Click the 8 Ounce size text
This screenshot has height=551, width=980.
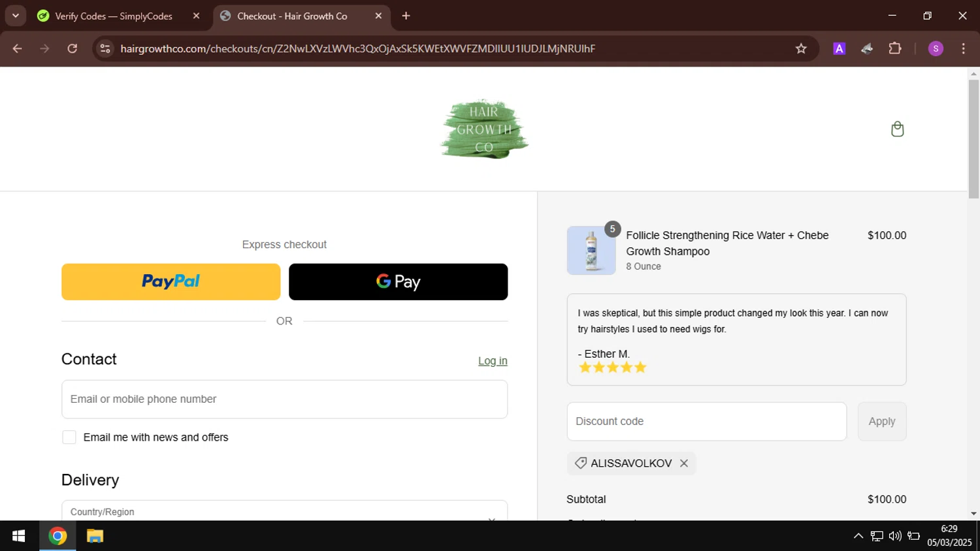click(644, 266)
